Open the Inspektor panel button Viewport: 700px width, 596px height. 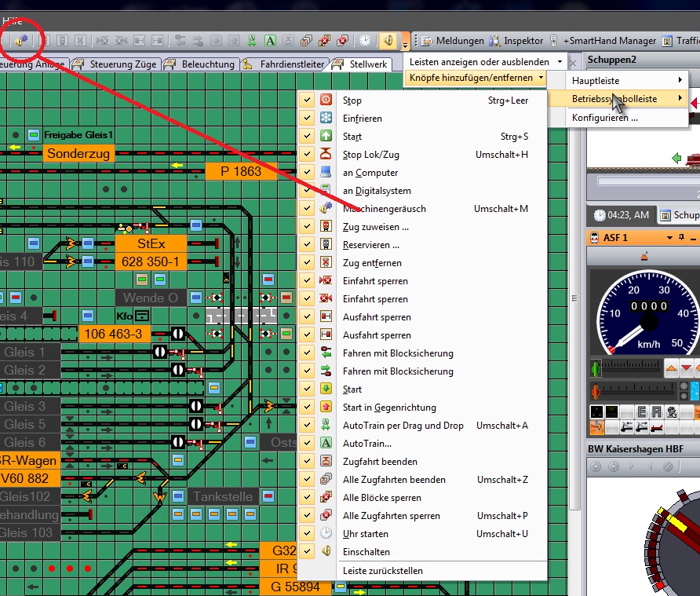pyautogui.click(x=516, y=40)
